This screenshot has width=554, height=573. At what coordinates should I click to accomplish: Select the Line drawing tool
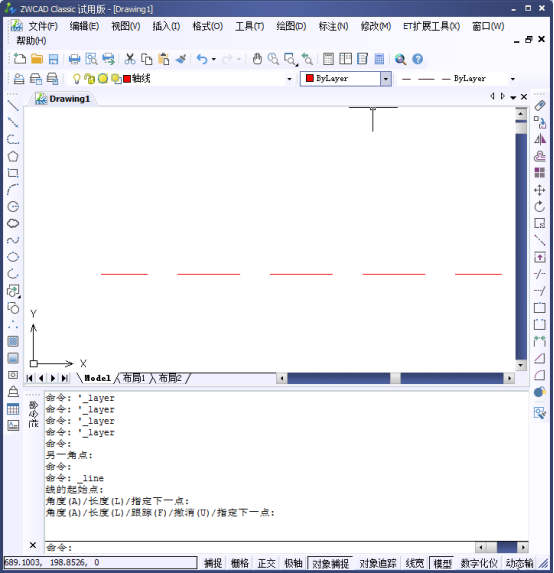point(13,106)
